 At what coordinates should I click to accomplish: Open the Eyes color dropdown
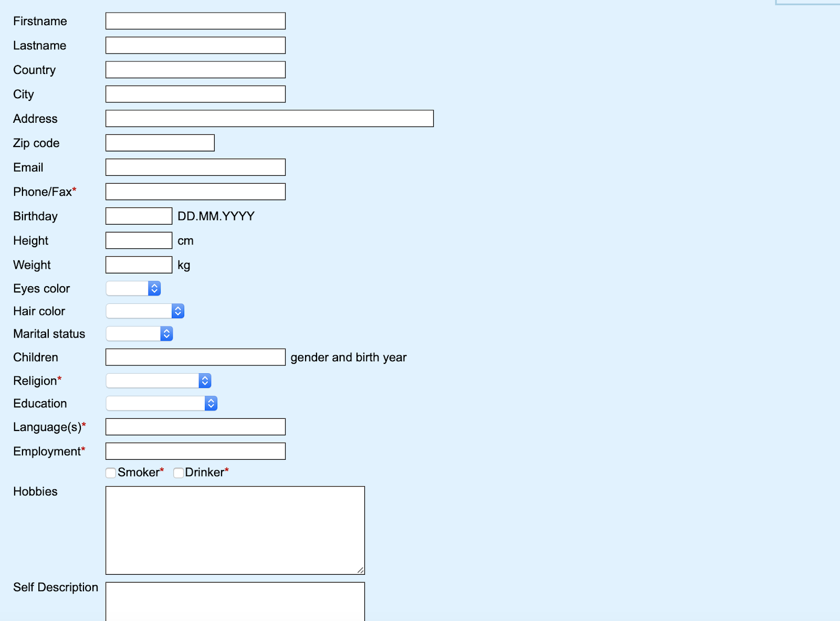click(x=133, y=288)
